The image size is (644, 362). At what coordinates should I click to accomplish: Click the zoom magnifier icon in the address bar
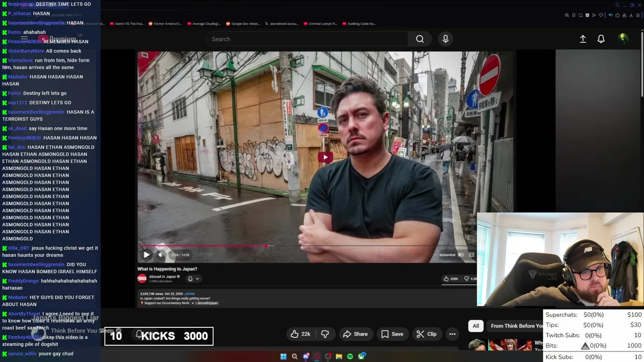(x=567, y=15)
